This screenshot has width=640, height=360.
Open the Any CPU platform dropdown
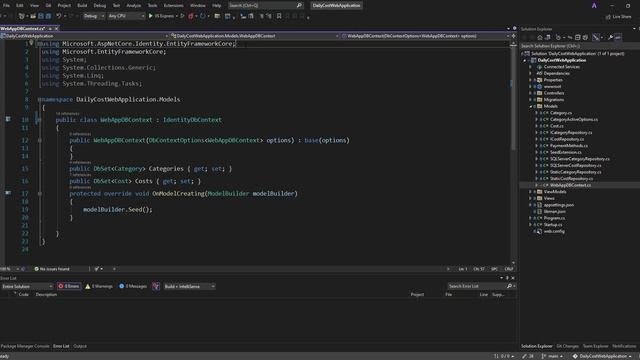(126, 16)
